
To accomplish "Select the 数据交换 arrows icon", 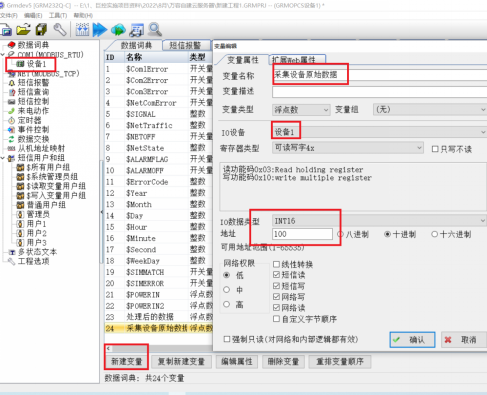I will (12, 139).
